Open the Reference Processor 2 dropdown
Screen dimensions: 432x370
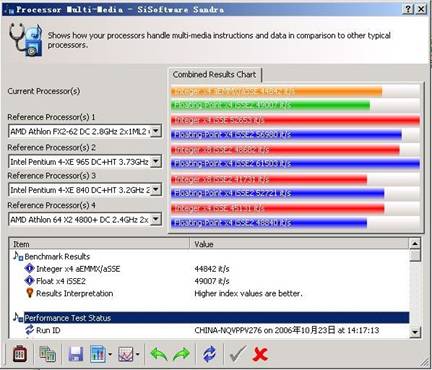tap(156, 161)
